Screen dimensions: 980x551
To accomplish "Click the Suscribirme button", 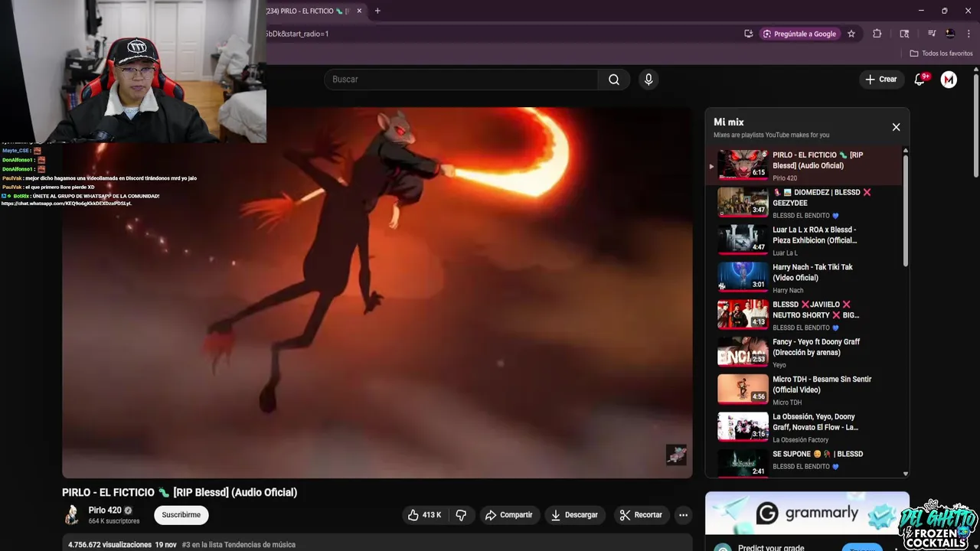I will [x=181, y=515].
